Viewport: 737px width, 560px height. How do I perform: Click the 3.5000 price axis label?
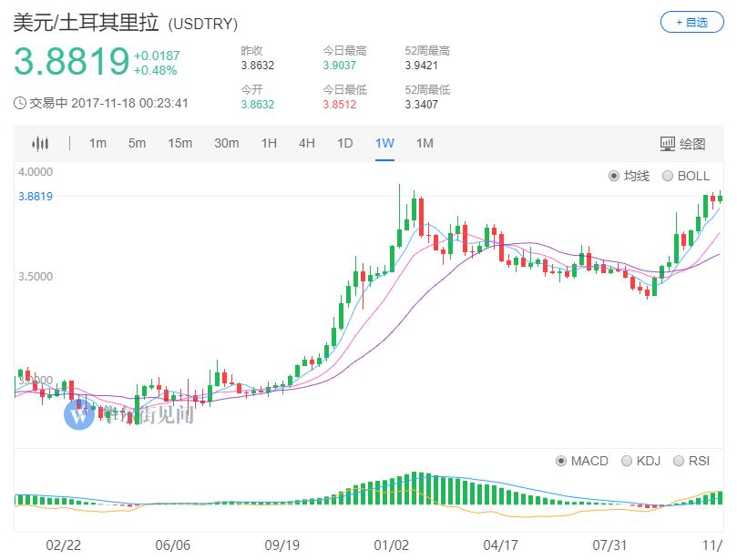tap(36, 276)
